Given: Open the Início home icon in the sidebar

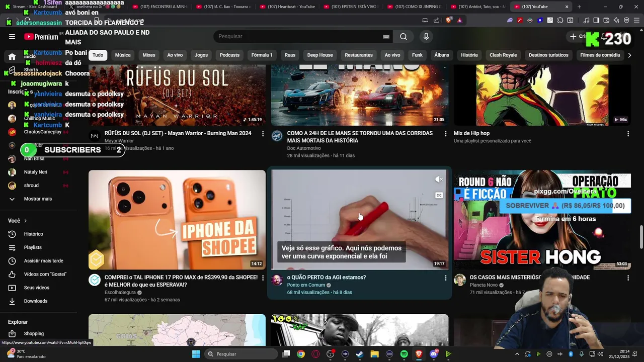Looking at the screenshot, I should pyautogui.click(x=12, y=56).
